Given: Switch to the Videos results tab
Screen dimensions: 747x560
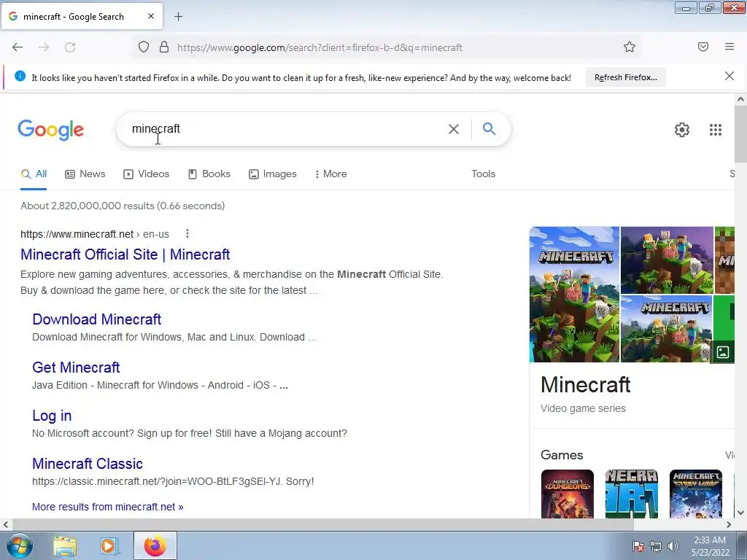Looking at the screenshot, I should [x=146, y=174].
